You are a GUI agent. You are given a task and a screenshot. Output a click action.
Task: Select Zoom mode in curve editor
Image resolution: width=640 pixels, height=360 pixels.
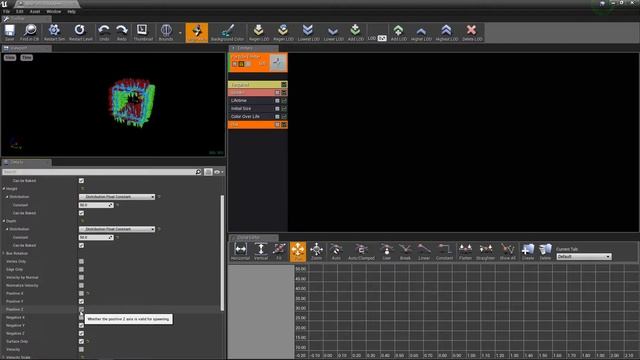point(316,251)
